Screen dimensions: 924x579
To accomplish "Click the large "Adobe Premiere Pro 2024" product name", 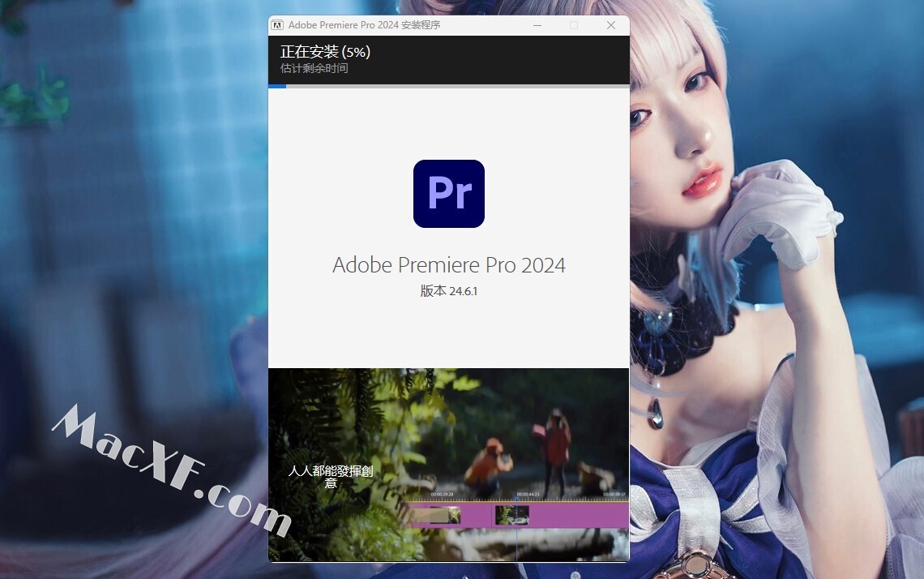I will (x=449, y=265).
